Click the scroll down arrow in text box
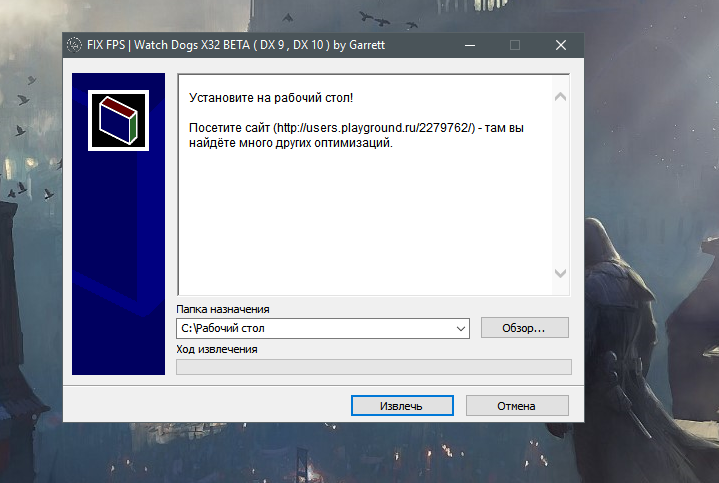This screenshot has width=719, height=483. tap(560, 273)
